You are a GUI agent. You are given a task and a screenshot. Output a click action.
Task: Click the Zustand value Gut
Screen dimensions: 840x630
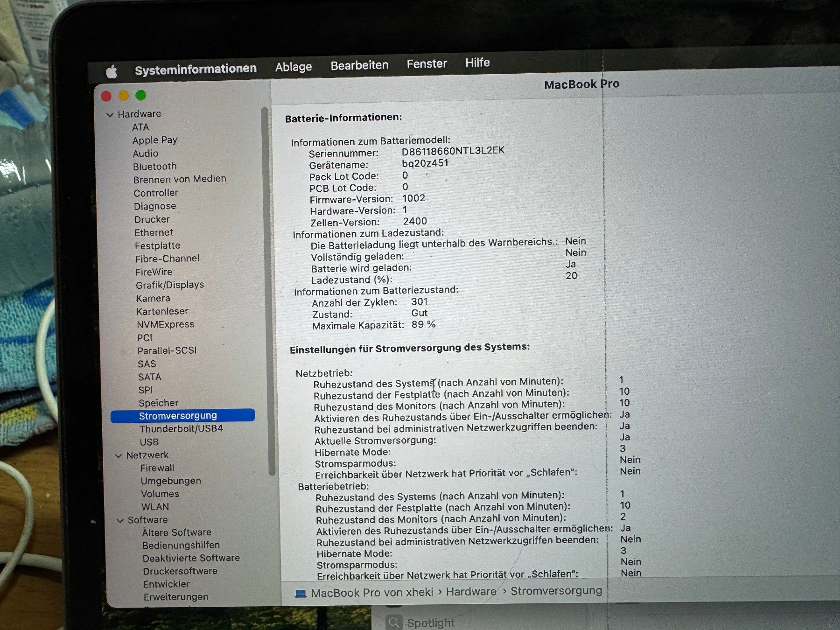click(419, 313)
